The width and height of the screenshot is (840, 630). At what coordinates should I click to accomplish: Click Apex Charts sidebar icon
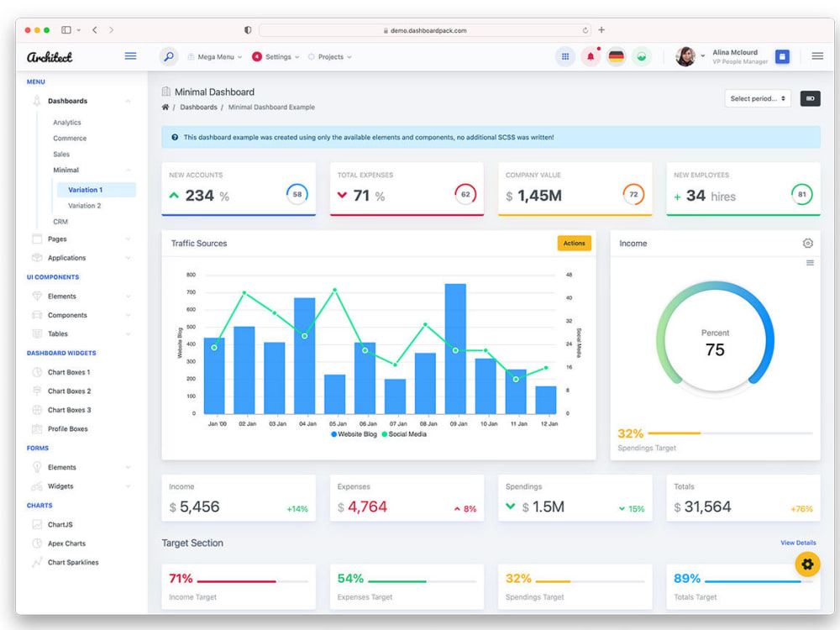coord(37,543)
